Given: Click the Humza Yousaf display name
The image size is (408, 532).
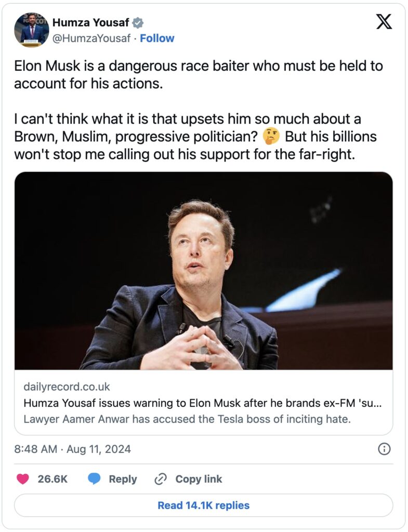Looking at the screenshot, I should point(91,23).
